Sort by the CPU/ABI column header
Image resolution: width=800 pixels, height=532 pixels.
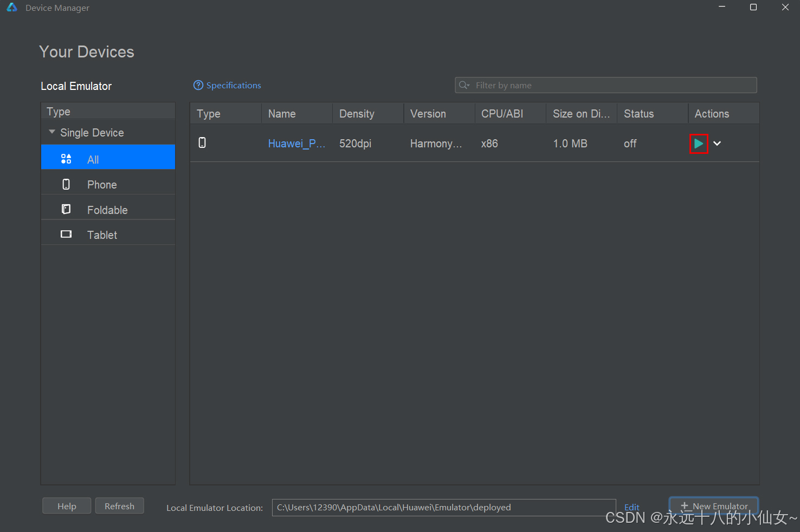pos(510,114)
